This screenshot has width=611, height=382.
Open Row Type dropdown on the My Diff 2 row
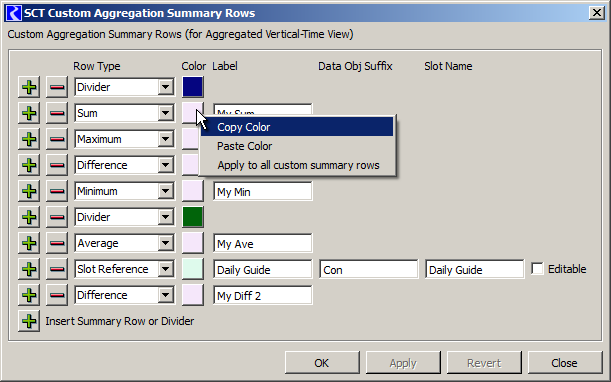click(125, 295)
